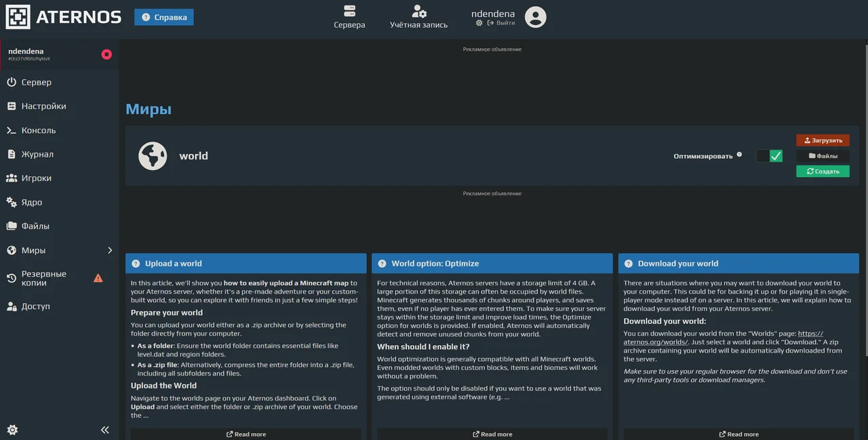Open Доступ in sidebar
This screenshot has height=440, width=868.
click(60, 306)
